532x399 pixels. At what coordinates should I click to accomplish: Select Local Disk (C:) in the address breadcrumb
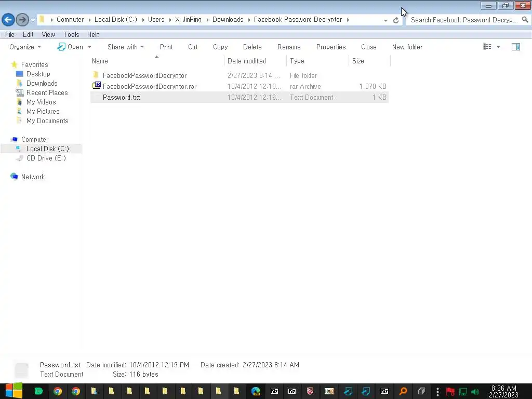pos(116,20)
